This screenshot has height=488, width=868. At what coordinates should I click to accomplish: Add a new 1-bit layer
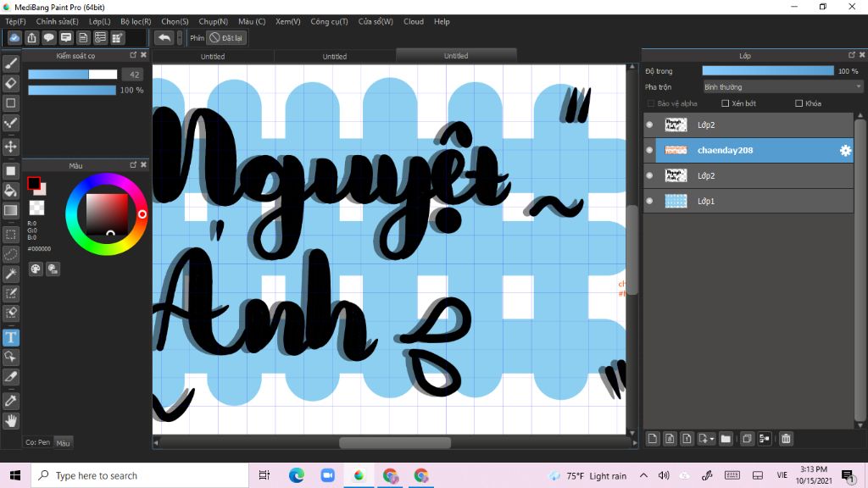[687, 439]
